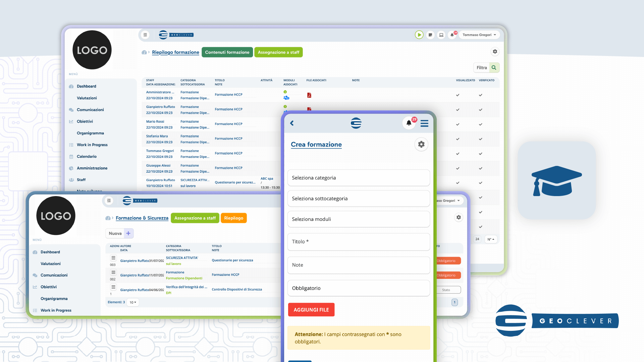Click Visualizzato checkmark in Mario Rossi row
The width and height of the screenshot is (644, 362).
(458, 124)
